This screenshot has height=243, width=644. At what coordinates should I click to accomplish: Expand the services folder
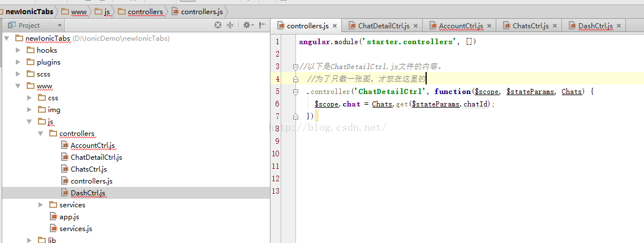41,204
